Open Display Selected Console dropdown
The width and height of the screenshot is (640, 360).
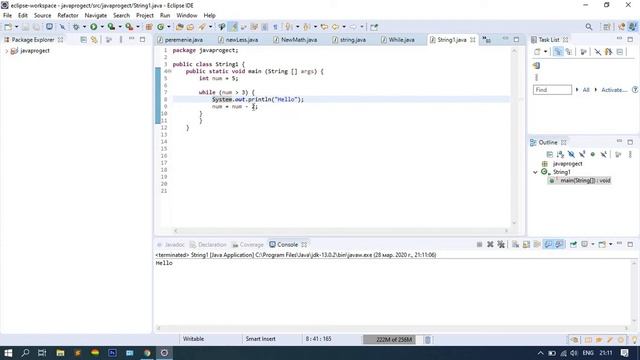click(x=593, y=244)
